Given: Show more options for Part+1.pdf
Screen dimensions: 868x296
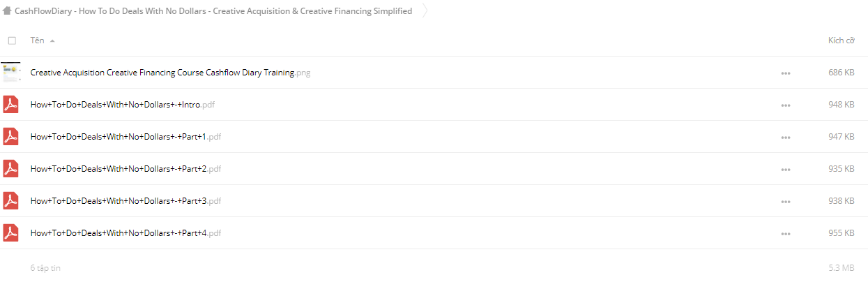Looking at the screenshot, I should click(x=786, y=137).
